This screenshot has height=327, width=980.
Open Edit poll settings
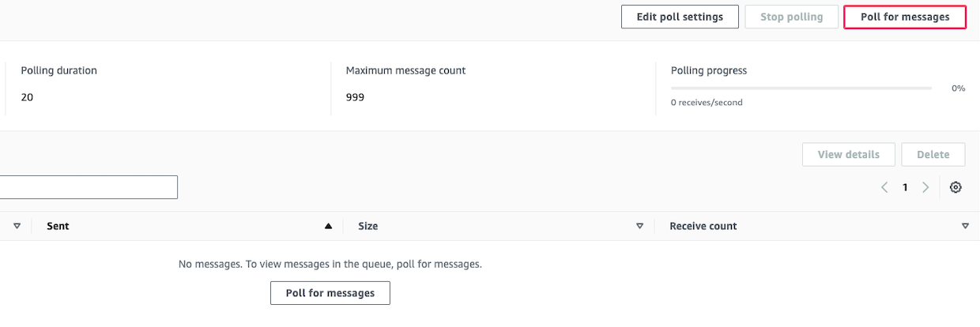click(680, 17)
